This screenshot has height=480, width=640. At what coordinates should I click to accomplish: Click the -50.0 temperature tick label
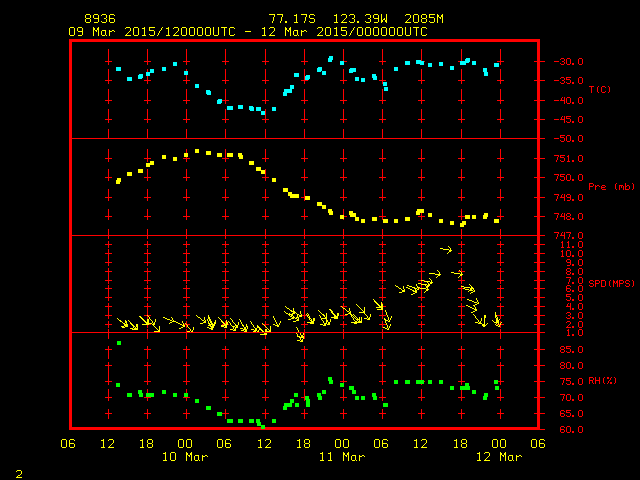pyautogui.click(x=568, y=139)
